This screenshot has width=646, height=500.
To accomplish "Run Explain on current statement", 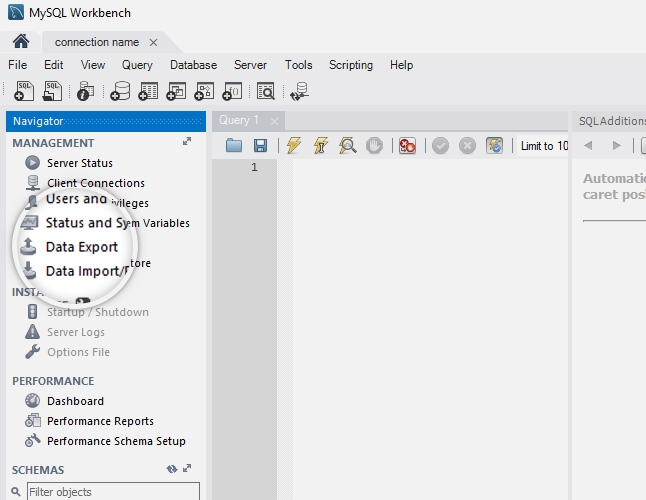I will 347,145.
